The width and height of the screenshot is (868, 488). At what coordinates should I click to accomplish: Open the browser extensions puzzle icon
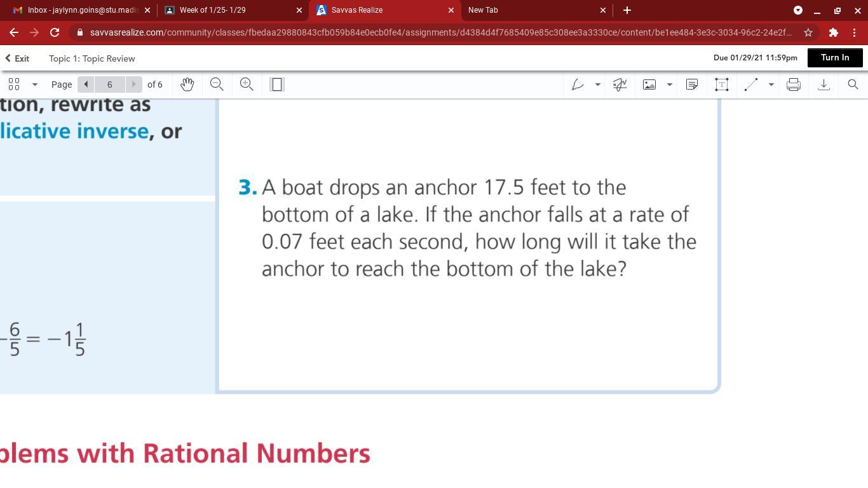834,32
